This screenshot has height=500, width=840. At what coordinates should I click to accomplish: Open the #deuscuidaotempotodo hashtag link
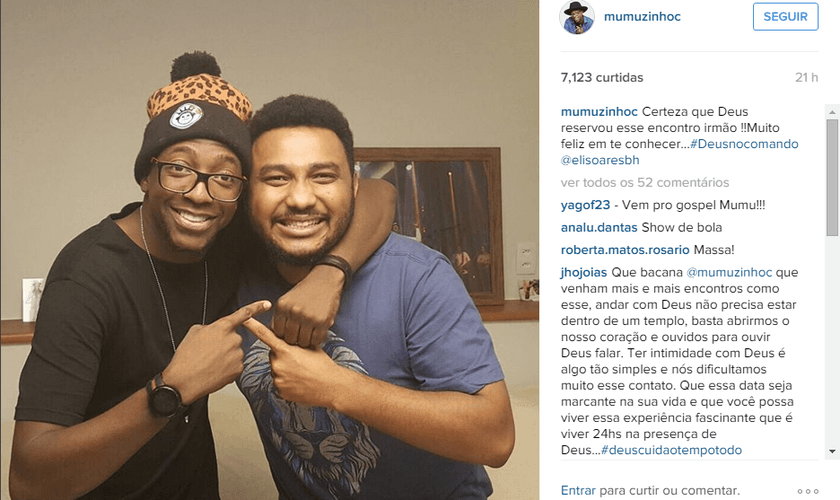pos(672,450)
